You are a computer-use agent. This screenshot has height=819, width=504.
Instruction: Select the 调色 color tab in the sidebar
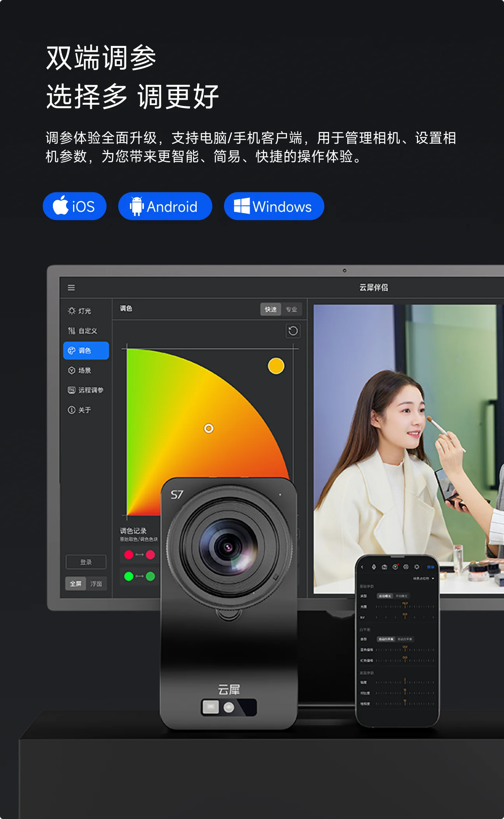click(x=86, y=350)
